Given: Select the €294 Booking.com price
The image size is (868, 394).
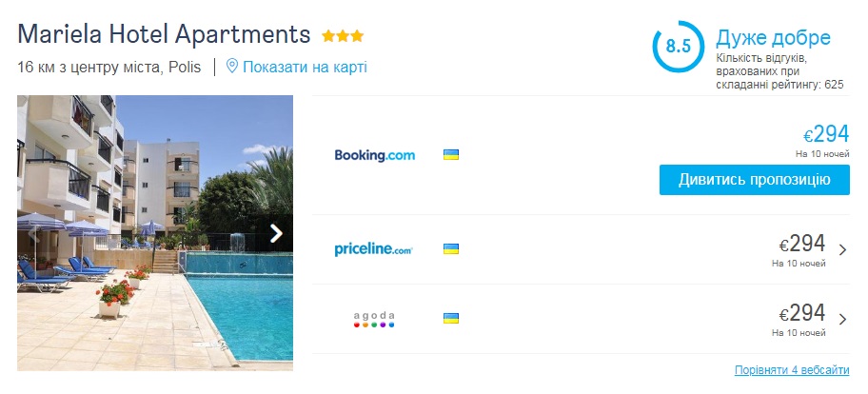Looking at the screenshot, I should [x=826, y=135].
